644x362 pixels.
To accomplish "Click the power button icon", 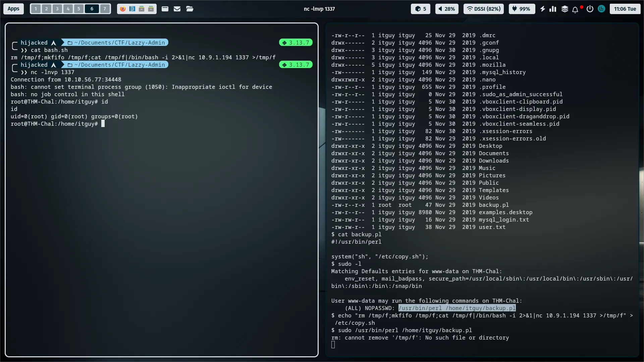I will pyautogui.click(x=590, y=9).
